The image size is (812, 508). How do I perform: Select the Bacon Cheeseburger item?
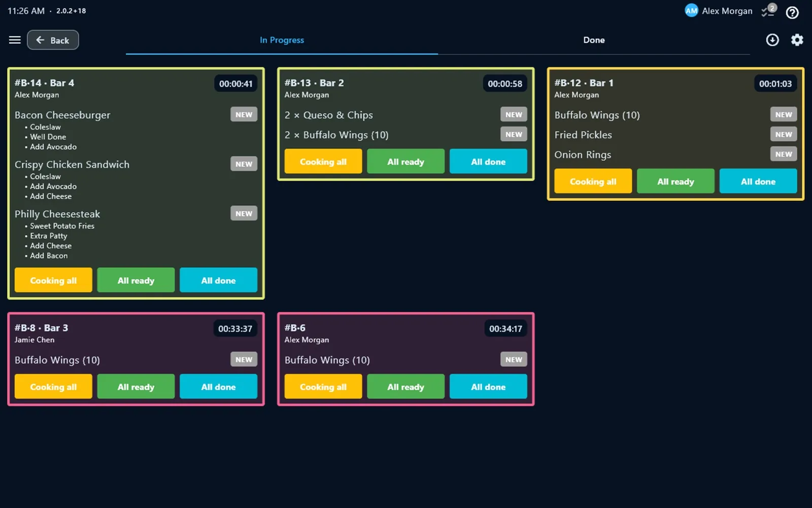click(x=62, y=115)
